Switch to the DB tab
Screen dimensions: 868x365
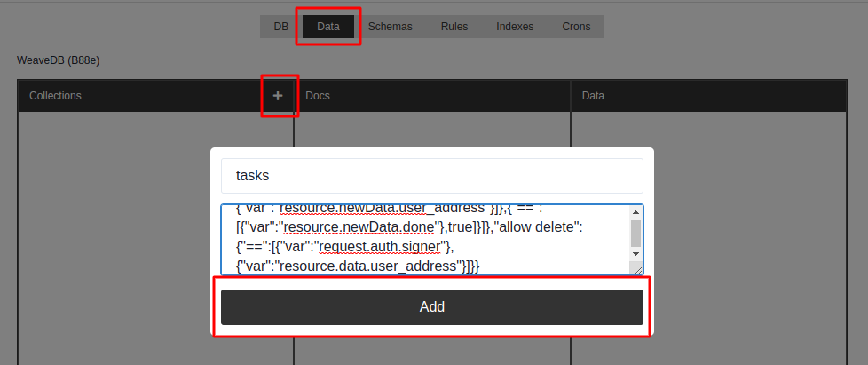[x=280, y=27]
